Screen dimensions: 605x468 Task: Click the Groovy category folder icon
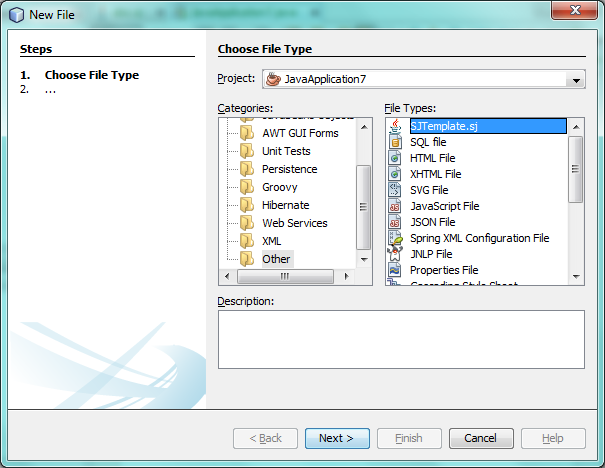[246, 187]
